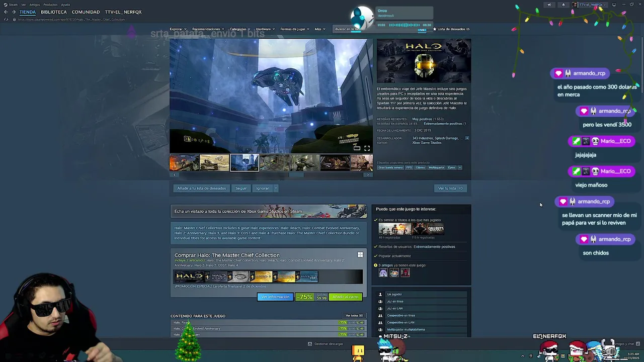The width and height of the screenshot is (644, 362).
Task: Add Master Chief Collection to cart
Action: pos(345,297)
